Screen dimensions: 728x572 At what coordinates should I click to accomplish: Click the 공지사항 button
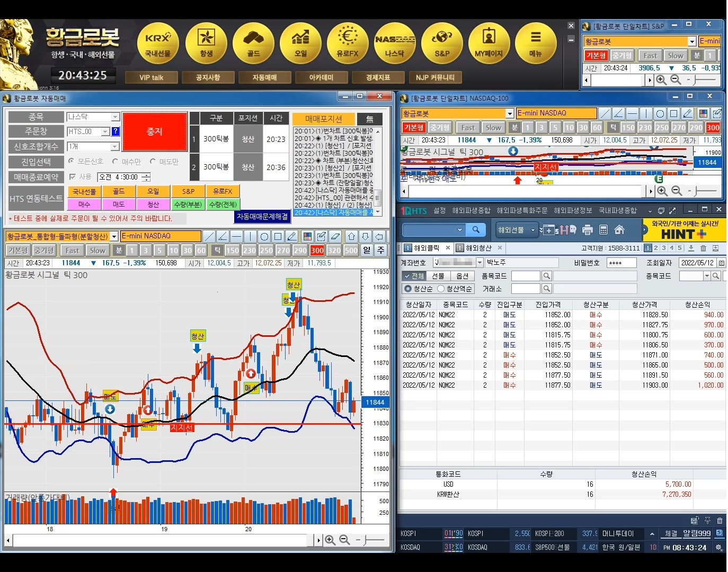click(208, 77)
